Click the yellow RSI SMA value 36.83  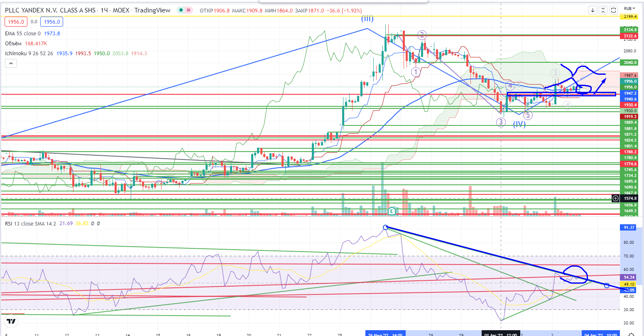pos(83,223)
